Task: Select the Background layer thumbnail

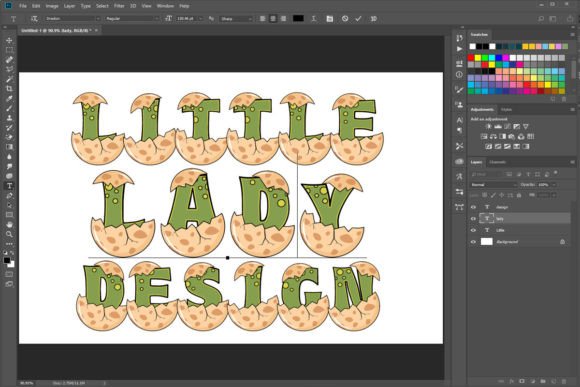Action: [x=486, y=242]
